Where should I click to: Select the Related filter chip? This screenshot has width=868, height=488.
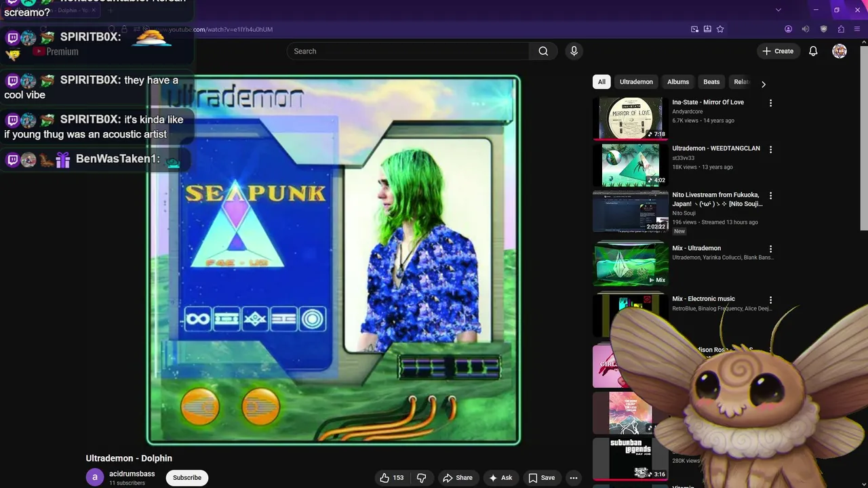click(741, 82)
